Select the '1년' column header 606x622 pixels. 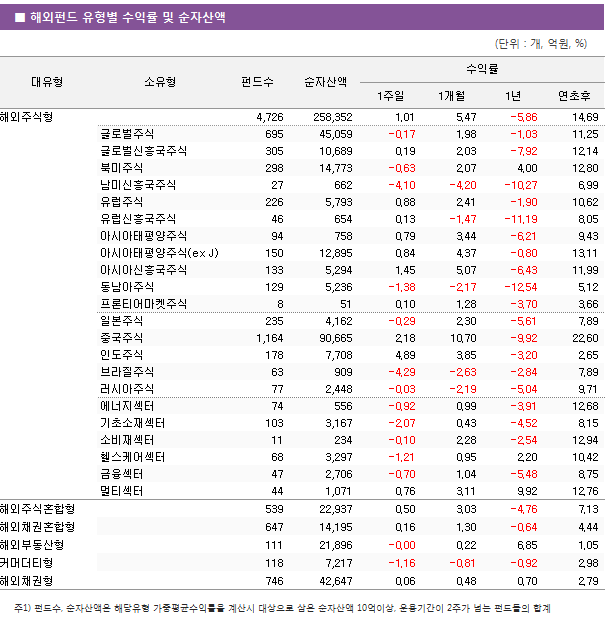[513, 96]
